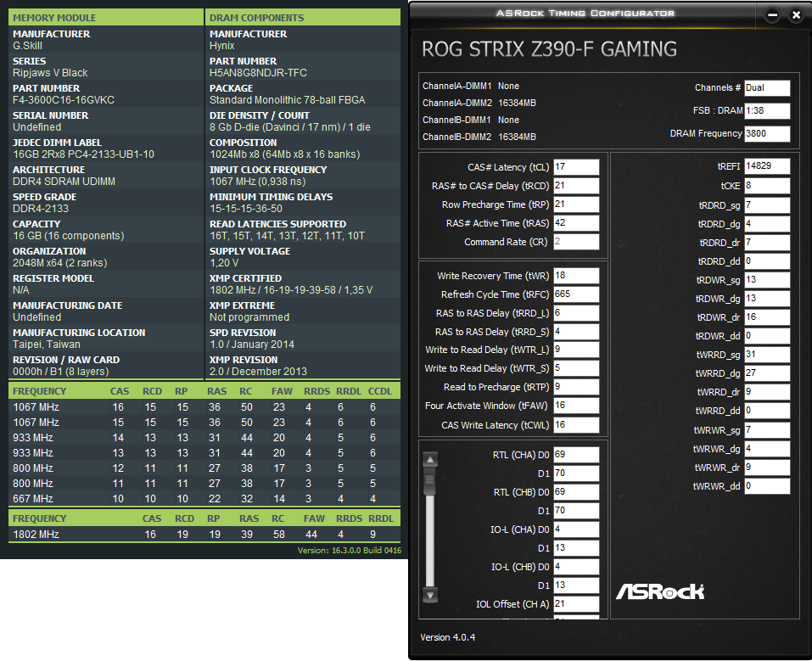Click the IO-L (CHA) D0 field

(x=576, y=529)
